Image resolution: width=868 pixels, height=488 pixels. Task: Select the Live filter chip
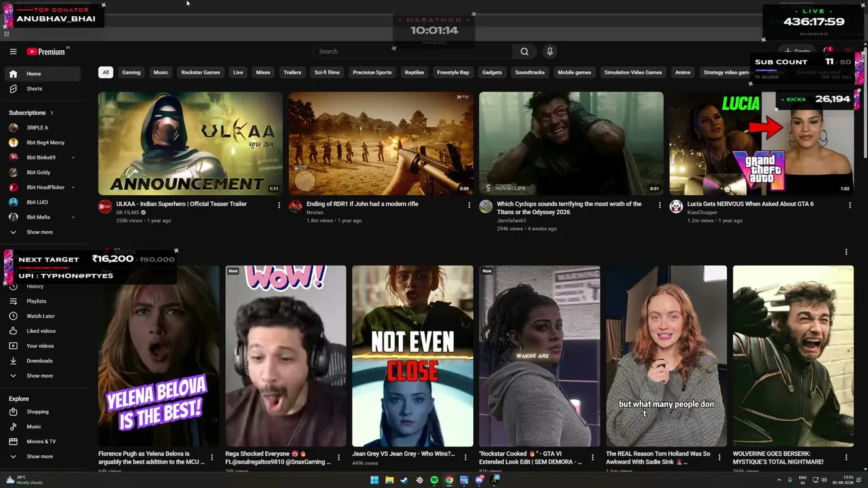[238, 73]
